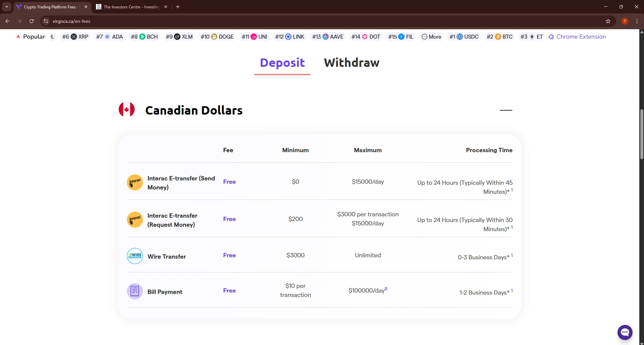
Task: Select DOT from the ticker
Action: [366, 37]
